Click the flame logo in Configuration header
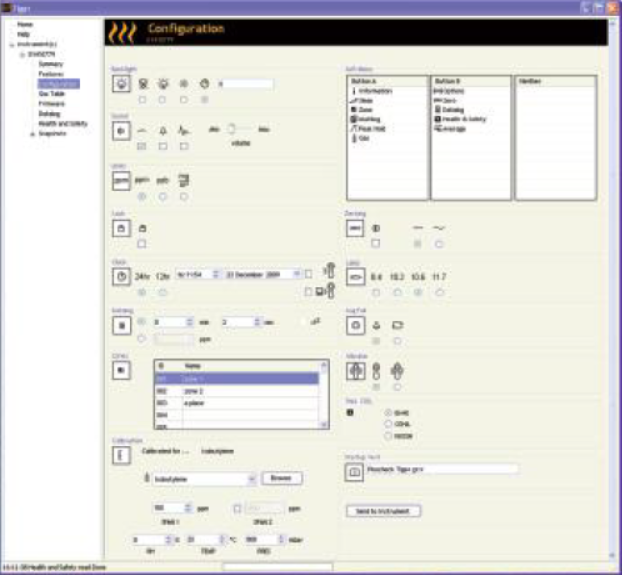Viewport: 622px width, 575px height. click(x=123, y=33)
